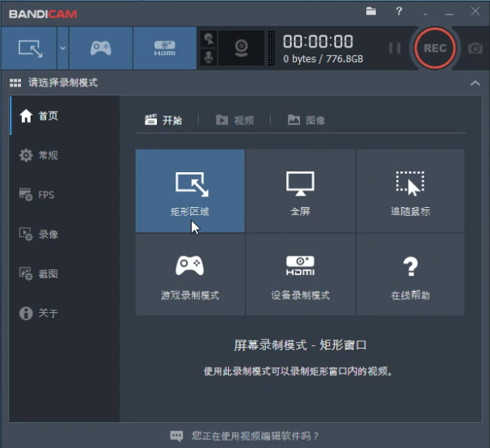The image size is (490, 448).
Task: Toggle microphone recording icon
Action: click(209, 57)
